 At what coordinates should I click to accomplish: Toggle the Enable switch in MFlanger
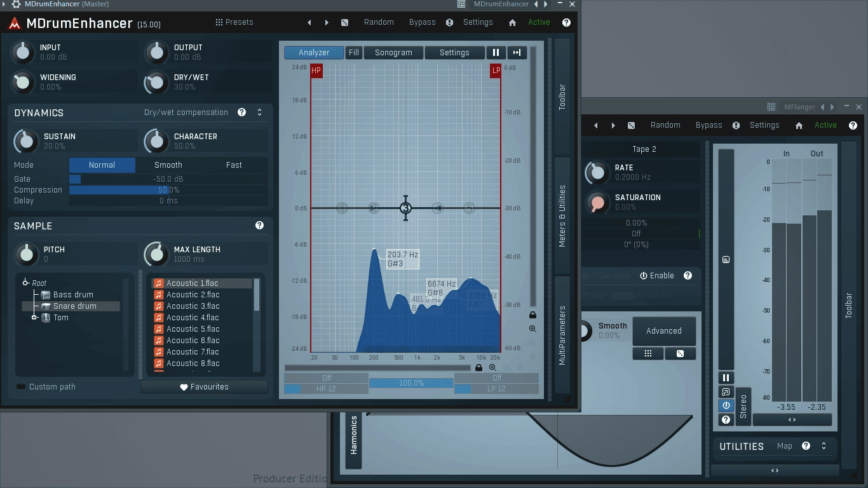[x=656, y=276]
